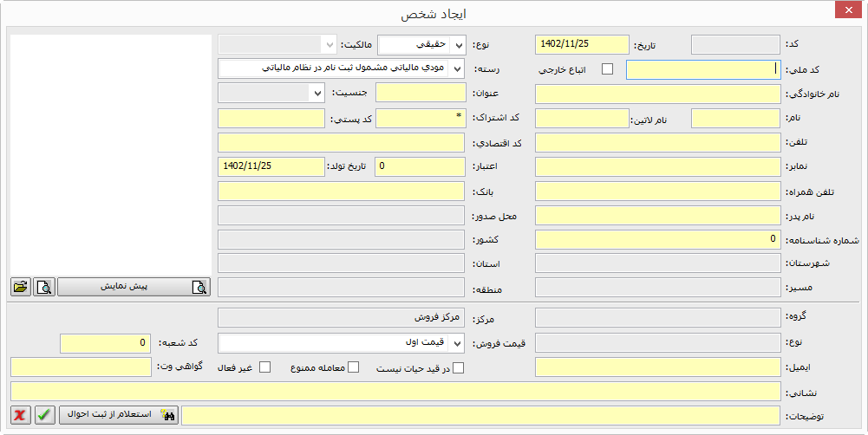Click the کد اشتراک field
868x435 pixels.
pos(421,119)
